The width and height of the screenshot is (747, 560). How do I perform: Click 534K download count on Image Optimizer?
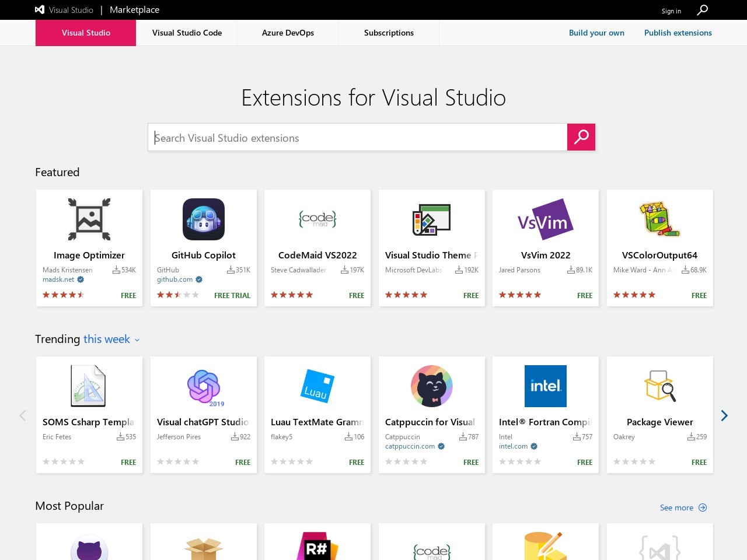tap(124, 270)
